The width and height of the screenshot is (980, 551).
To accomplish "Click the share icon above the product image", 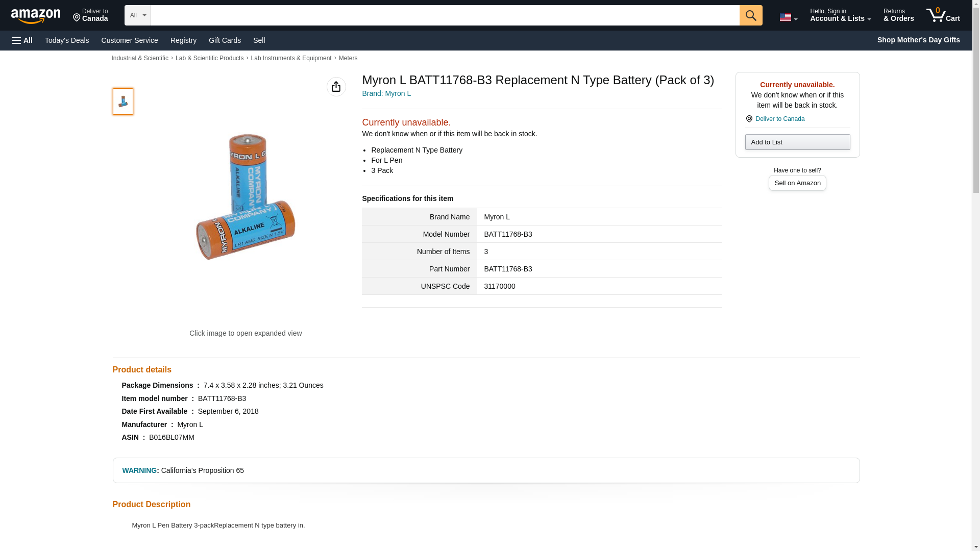I will tap(336, 87).
